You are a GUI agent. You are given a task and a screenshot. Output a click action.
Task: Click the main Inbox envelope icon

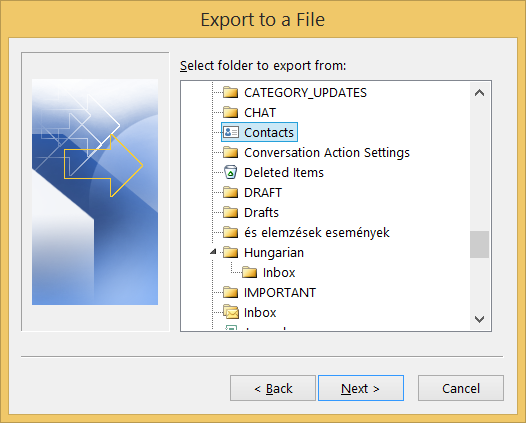[x=231, y=312]
